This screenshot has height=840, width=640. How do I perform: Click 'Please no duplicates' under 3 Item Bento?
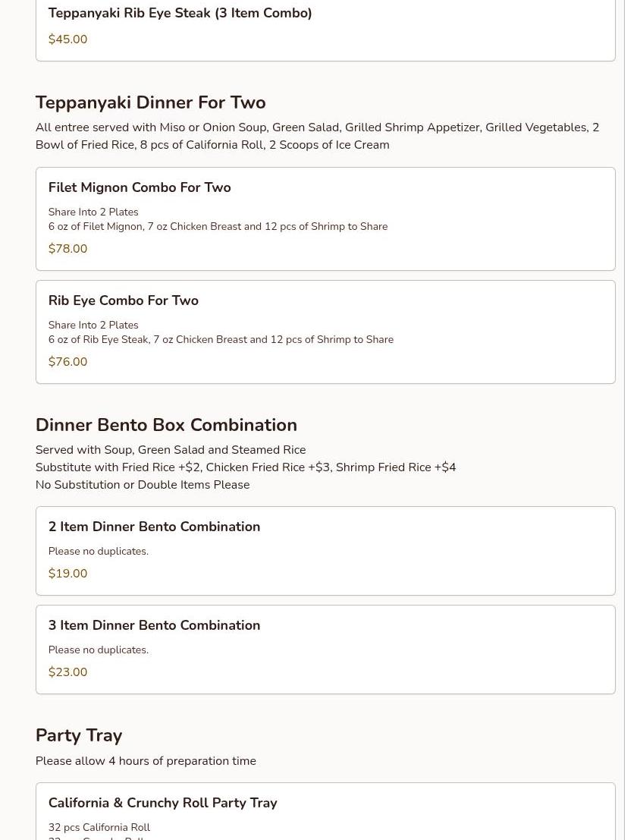coord(99,650)
